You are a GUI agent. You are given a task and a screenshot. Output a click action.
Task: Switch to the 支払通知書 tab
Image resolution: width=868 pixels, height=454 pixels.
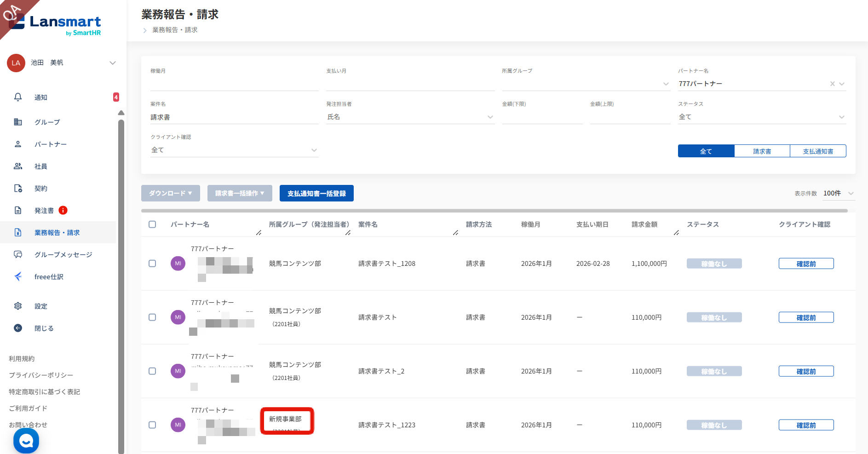pyautogui.click(x=818, y=151)
